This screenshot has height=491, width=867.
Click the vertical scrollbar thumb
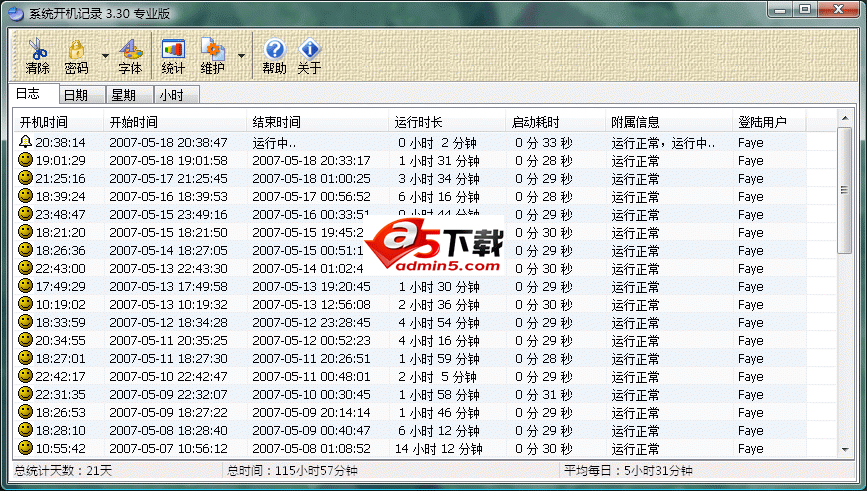[844, 190]
